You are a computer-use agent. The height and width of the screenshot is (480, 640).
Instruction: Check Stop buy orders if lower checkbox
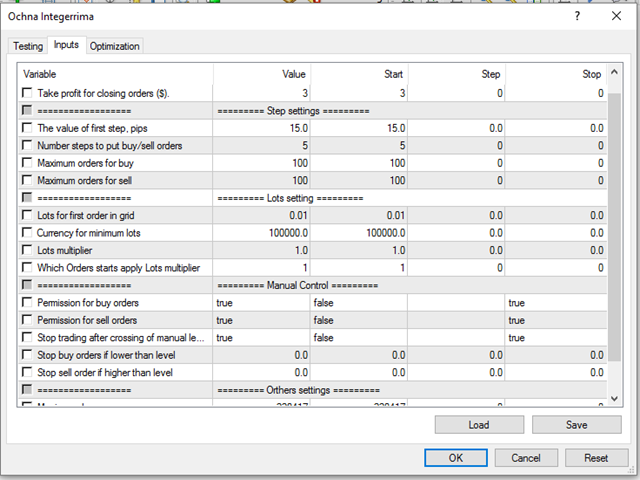point(27,355)
